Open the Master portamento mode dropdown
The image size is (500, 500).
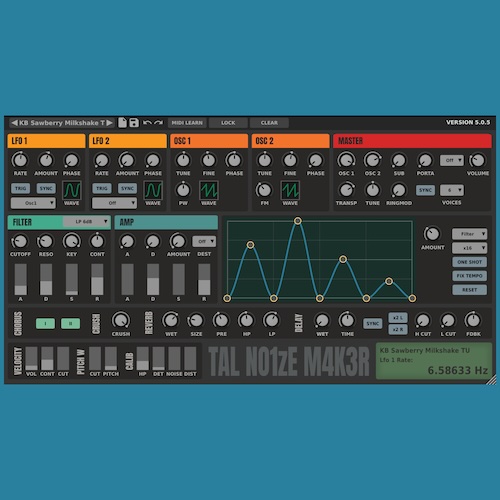coord(452,160)
